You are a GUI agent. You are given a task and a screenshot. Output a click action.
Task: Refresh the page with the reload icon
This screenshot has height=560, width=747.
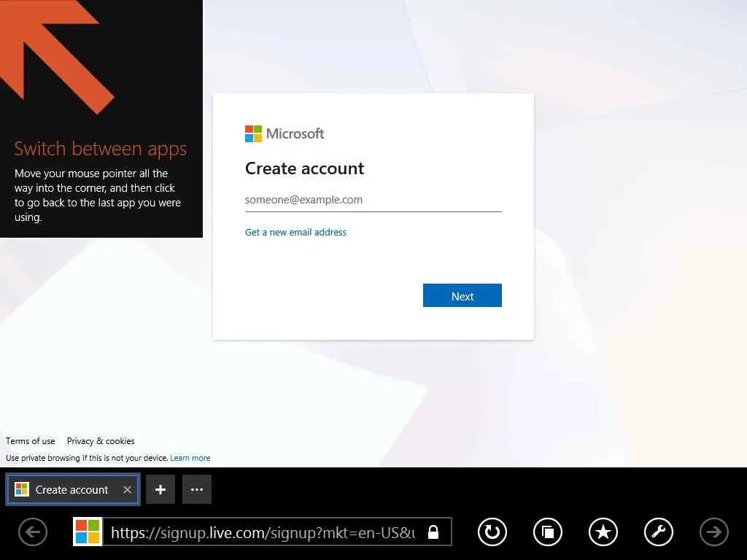click(492, 532)
